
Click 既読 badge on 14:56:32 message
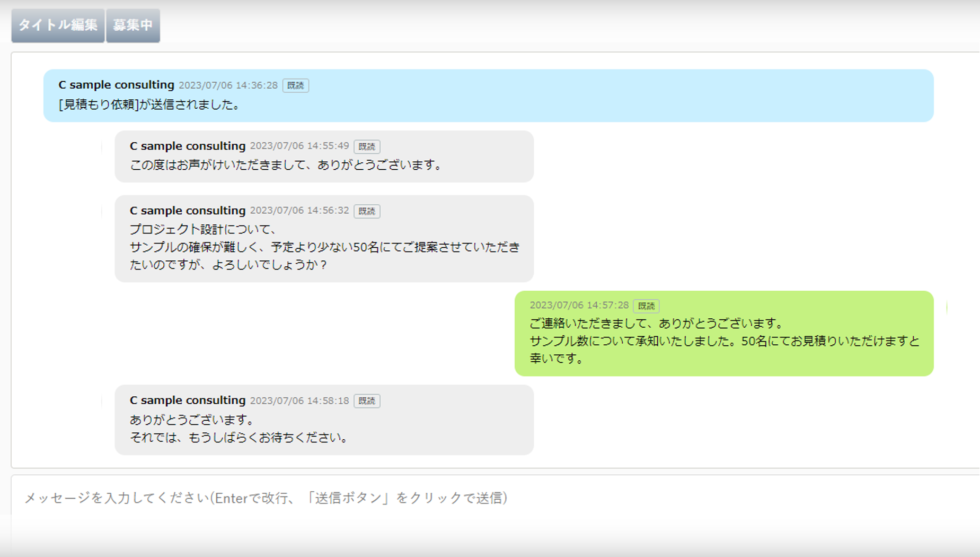(367, 211)
